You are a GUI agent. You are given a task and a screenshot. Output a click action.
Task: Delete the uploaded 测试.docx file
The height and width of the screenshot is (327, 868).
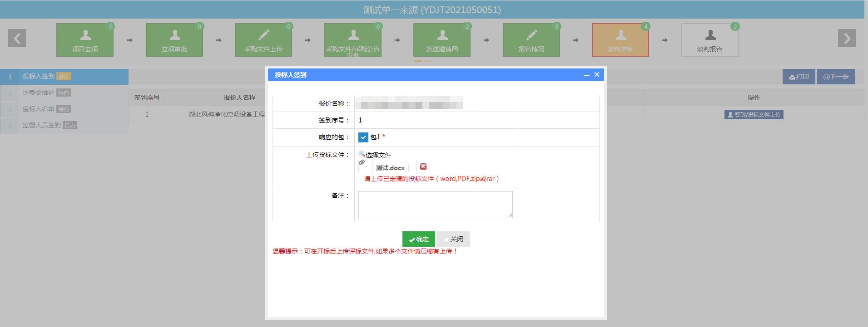click(x=423, y=166)
